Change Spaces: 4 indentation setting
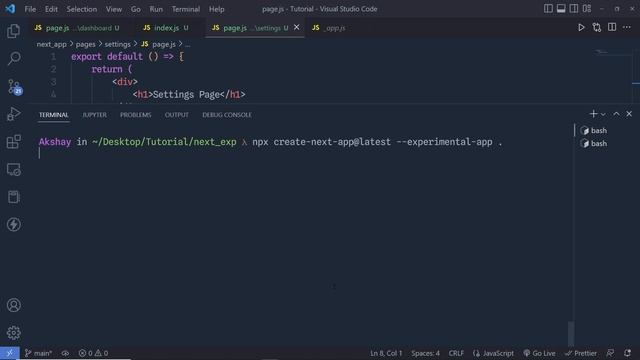This screenshot has height=360, width=640. coord(425,353)
